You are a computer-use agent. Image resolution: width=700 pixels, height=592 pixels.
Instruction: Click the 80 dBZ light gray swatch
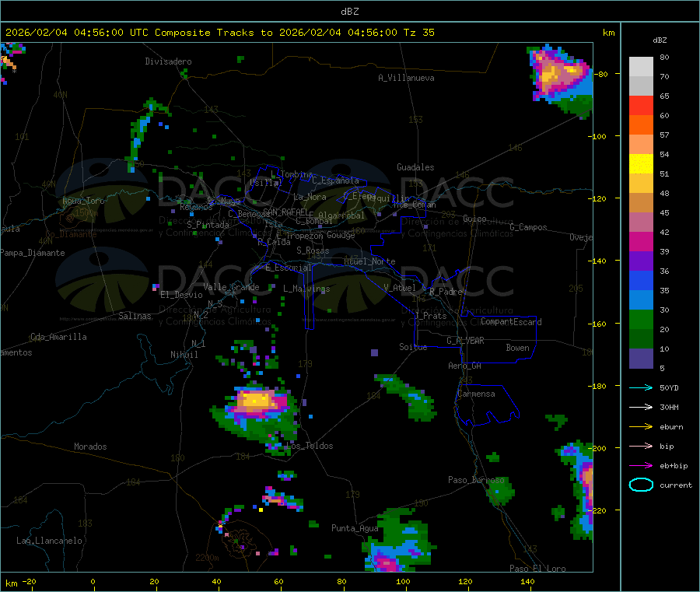pos(641,67)
